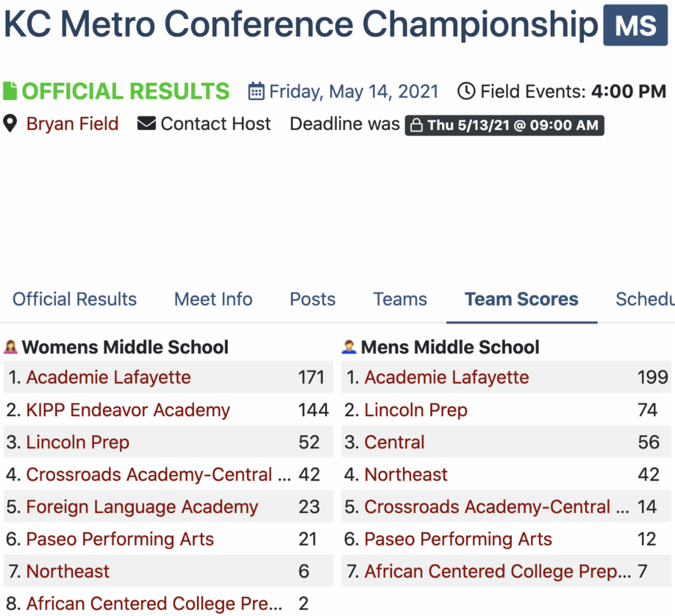
Task: Click the Womens Middle School avatar icon
Action: (x=11, y=347)
